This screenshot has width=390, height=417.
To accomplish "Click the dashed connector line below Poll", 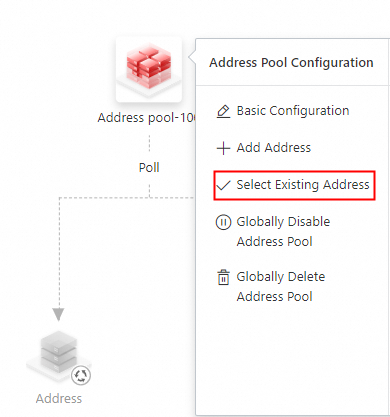I will [x=149, y=190].
